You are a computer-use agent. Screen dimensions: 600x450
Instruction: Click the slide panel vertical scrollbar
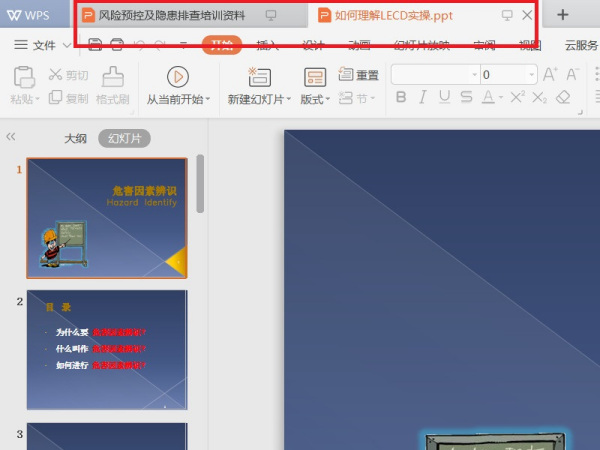(x=200, y=184)
